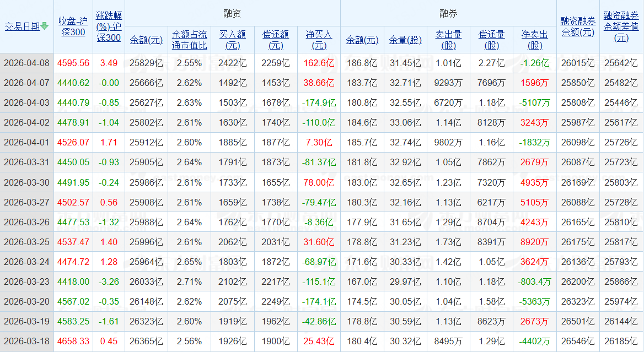Select date cell 2026-03-20
The image size is (644, 352).
click(x=26, y=301)
